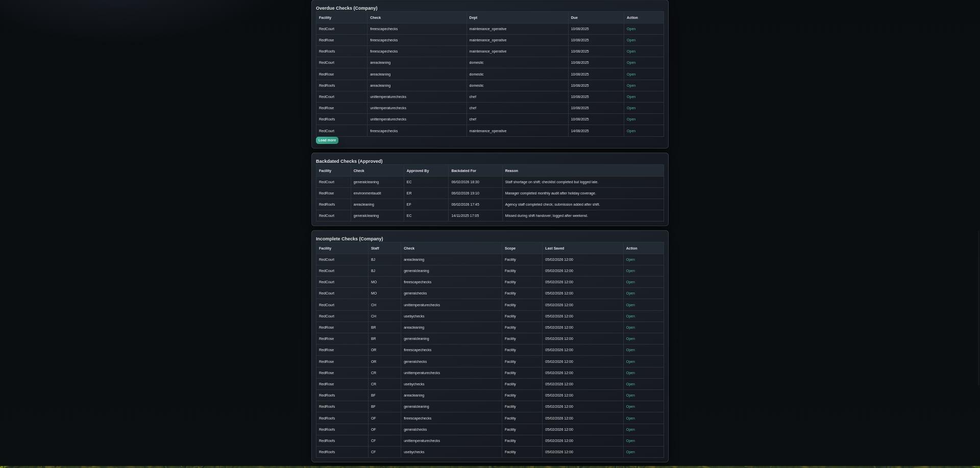The height and width of the screenshot is (468, 980).
Task: Open overdue RedRoofs fireescapechecks maintenance check
Action: pos(631,52)
